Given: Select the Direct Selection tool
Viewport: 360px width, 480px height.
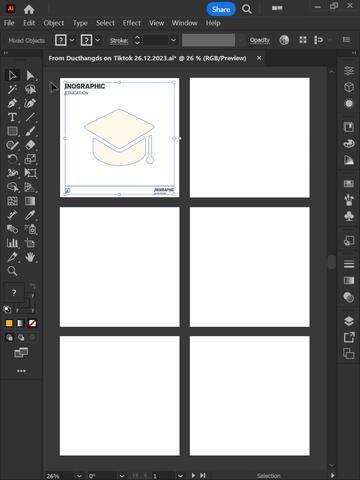Looking at the screenshot, I should coord(30,75).
